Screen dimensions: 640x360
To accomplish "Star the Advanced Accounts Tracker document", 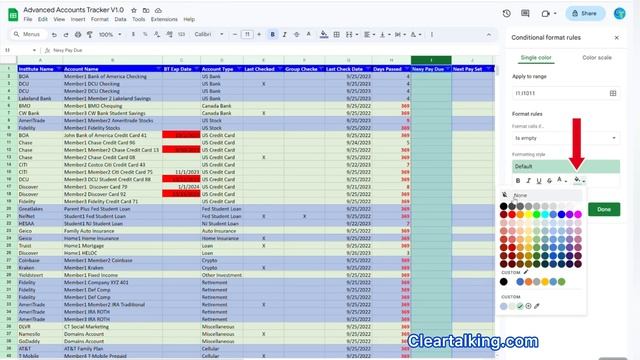I will click(x=134, y=10).
